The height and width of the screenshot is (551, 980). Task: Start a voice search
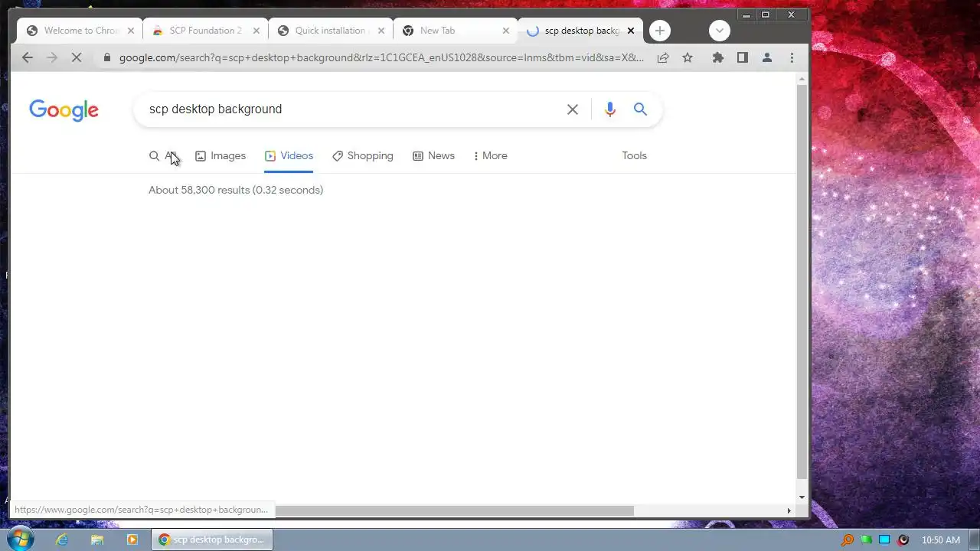coord(609,109)
